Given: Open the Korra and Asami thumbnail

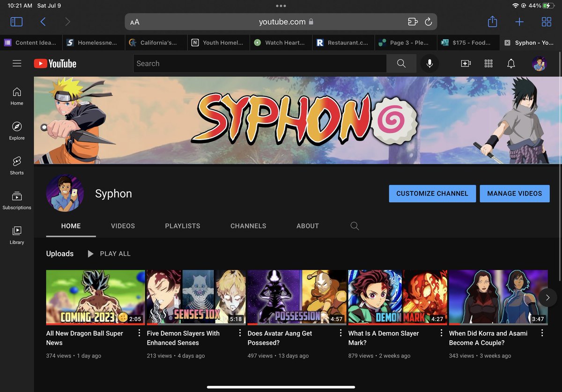Looking at the screenshot, I should click(498, 298).
